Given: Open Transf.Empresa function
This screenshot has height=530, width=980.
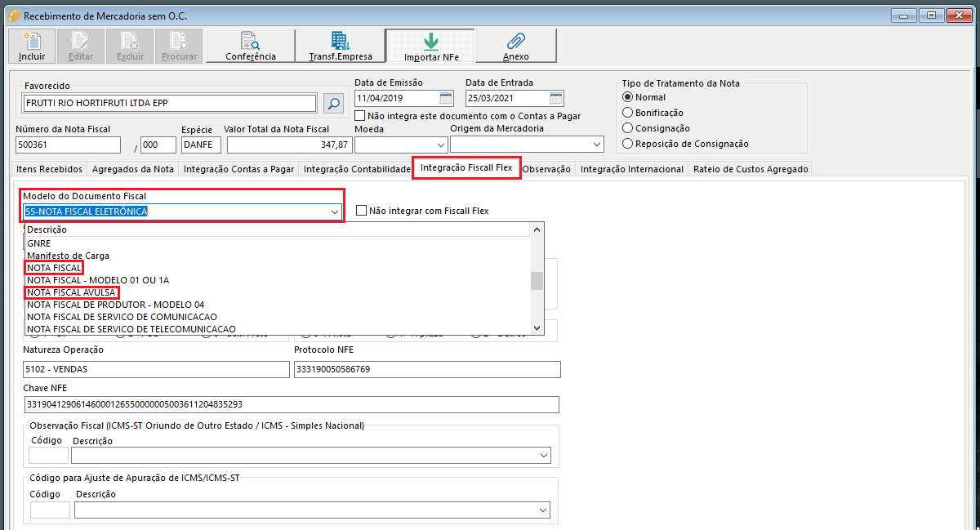Looking at the screenshot, I should coord(340,47).
